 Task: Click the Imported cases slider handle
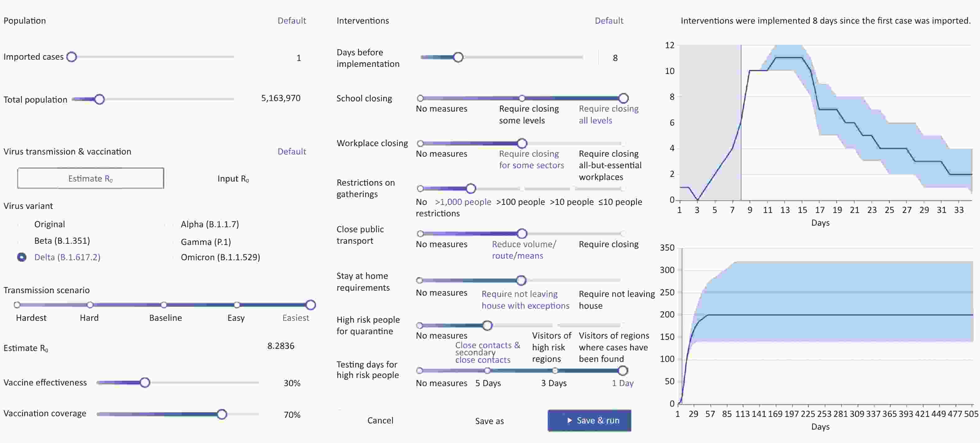click(72, 57)
